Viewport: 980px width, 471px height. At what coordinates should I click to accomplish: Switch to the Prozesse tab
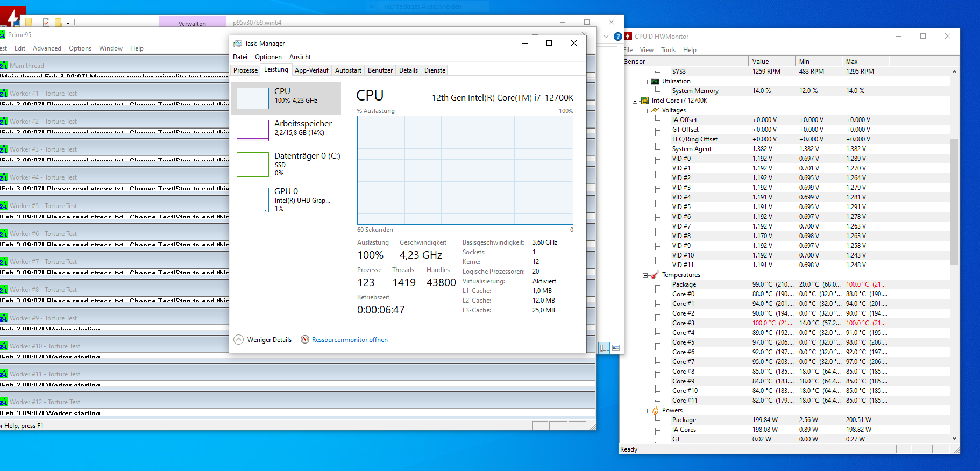tap(245, 70)
